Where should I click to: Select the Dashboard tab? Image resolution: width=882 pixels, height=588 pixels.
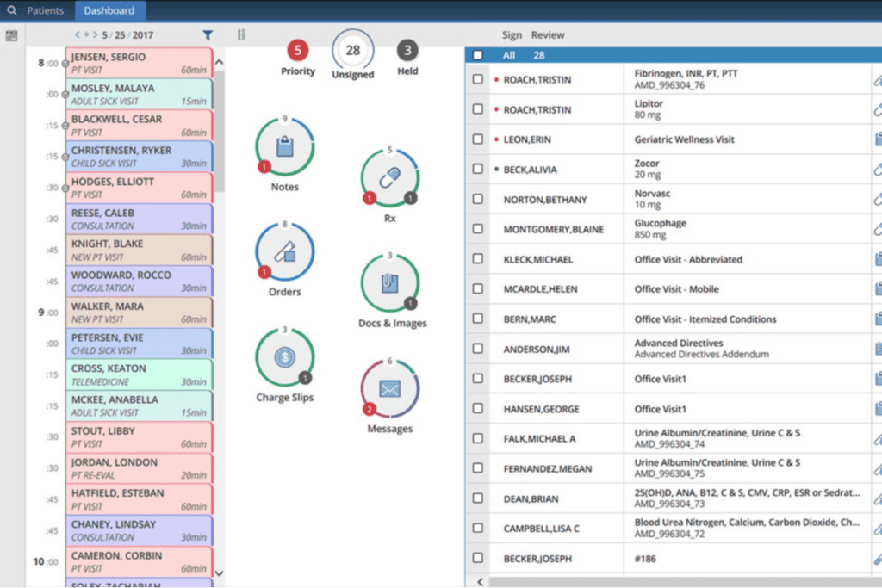[x=109, y=11]
